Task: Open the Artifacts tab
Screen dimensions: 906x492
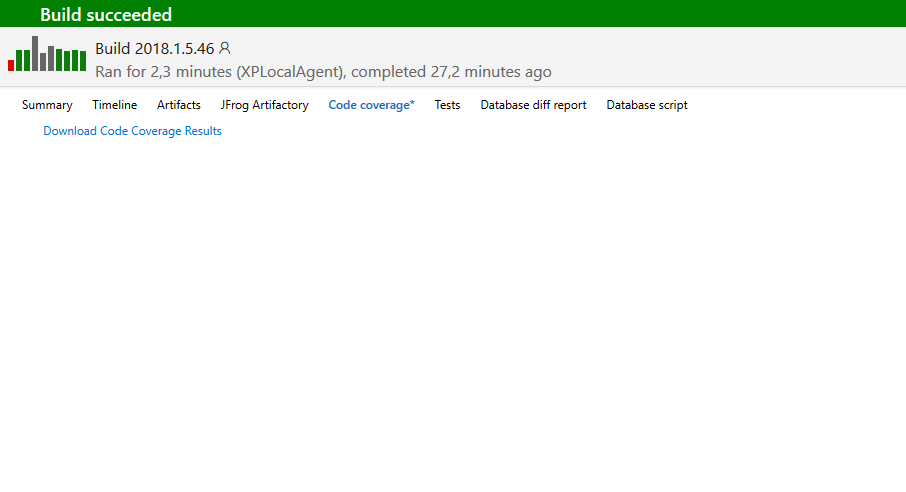Action: pos(179,105)
